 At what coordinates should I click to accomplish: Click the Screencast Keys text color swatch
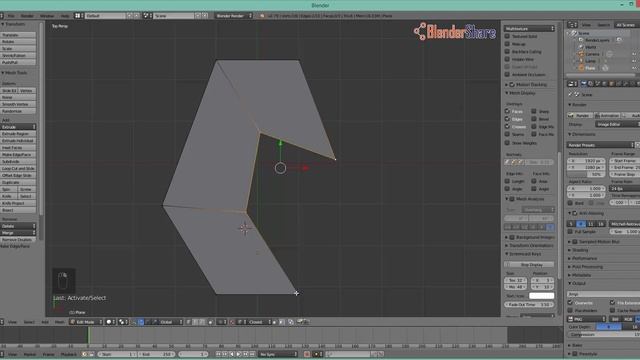click(542, 296)
